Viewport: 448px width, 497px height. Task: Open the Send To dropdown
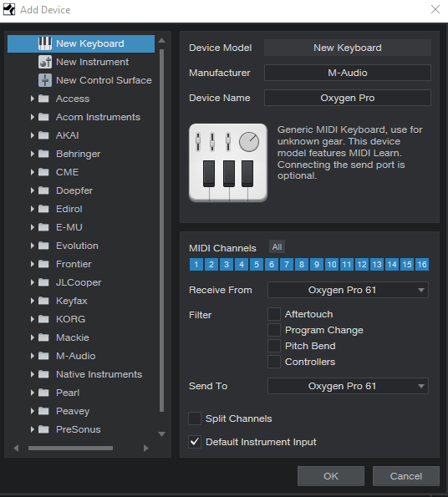click(x=348, y=386)
